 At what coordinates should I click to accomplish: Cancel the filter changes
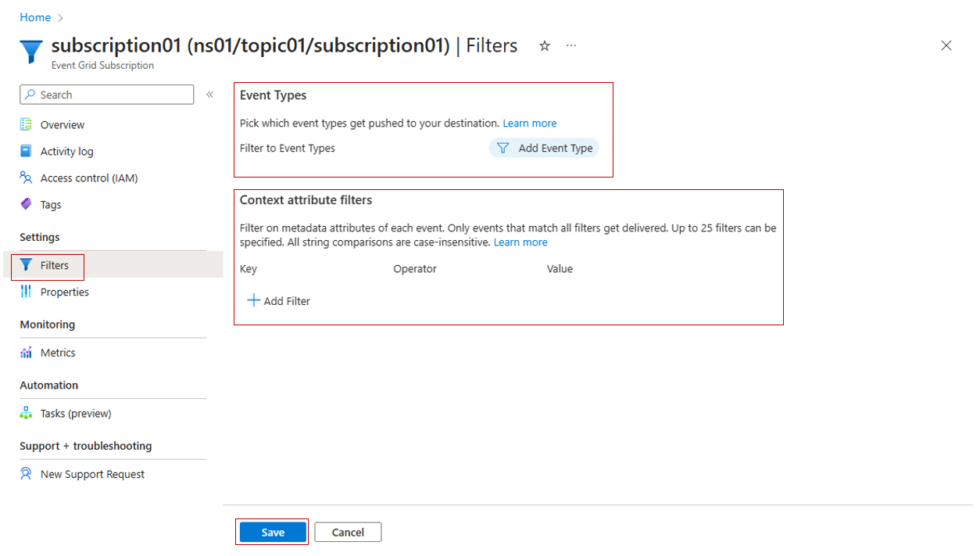(348, 533)
